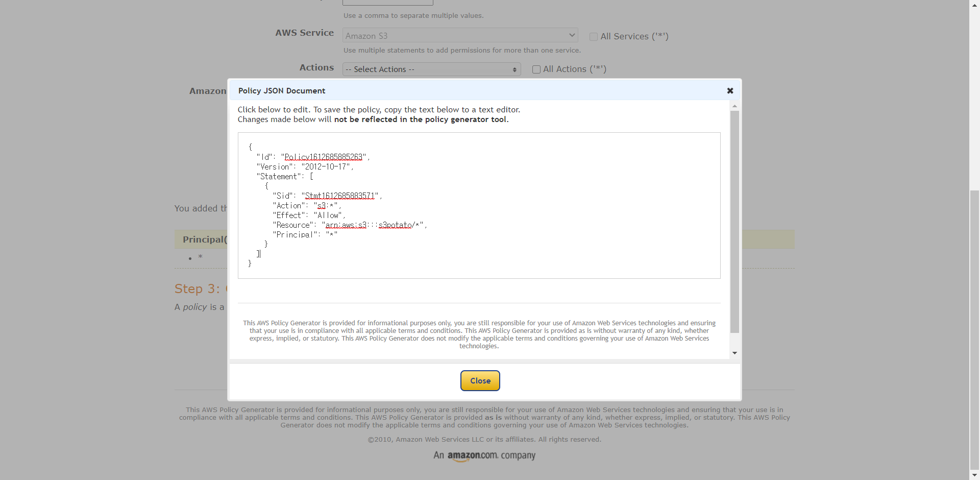Click the dialog scrollbar up arrow
The width and height of the screenshot is (980, 480).
(734, 106)
